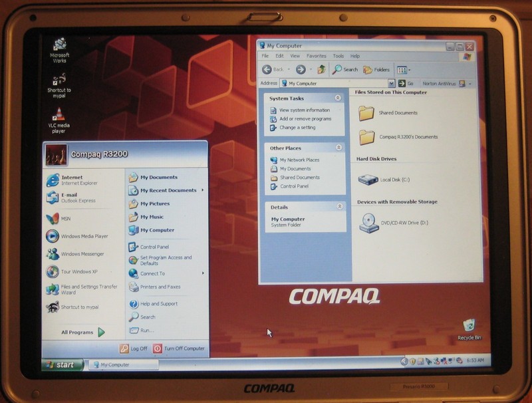Viewport: 532px width, 403px height.
Task: Expand the Address bar dropdown
Action: pyautogui.click(x=392, y=83)
